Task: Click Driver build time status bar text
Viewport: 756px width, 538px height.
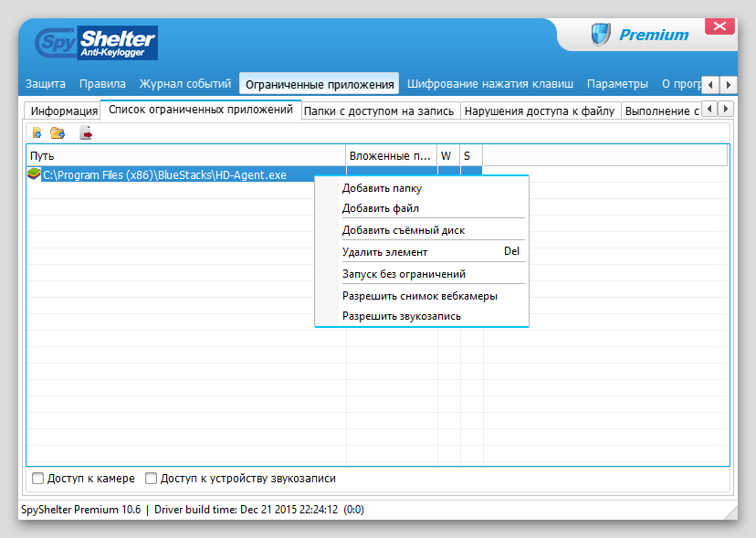Action: pos(246,510)
